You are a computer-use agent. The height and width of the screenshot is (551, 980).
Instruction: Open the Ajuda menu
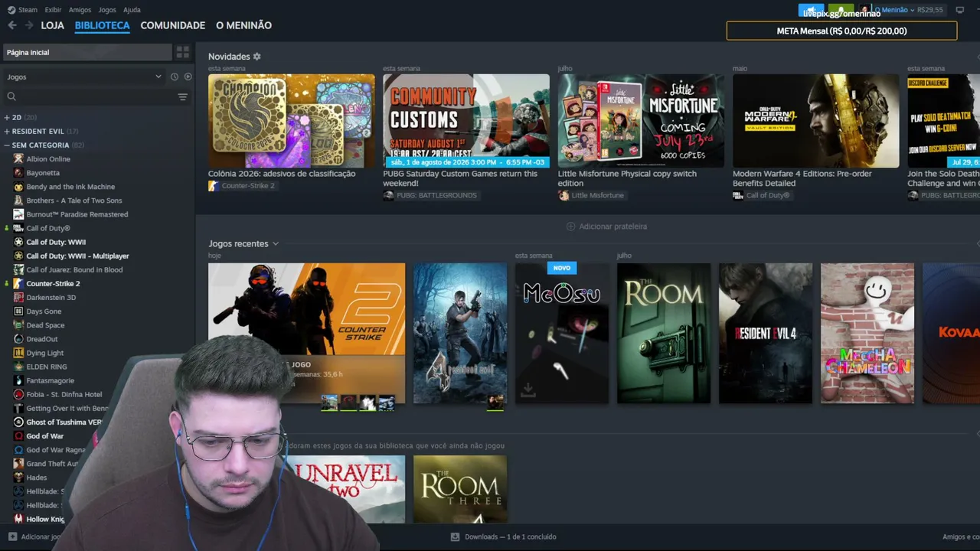[x=132, y=10]
